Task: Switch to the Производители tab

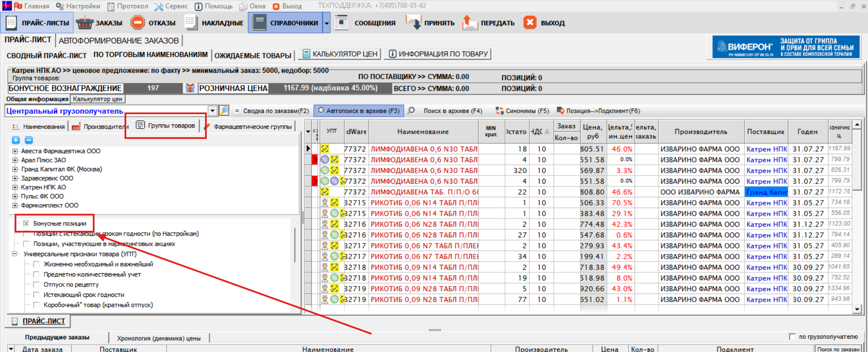Action: point(100,127)
